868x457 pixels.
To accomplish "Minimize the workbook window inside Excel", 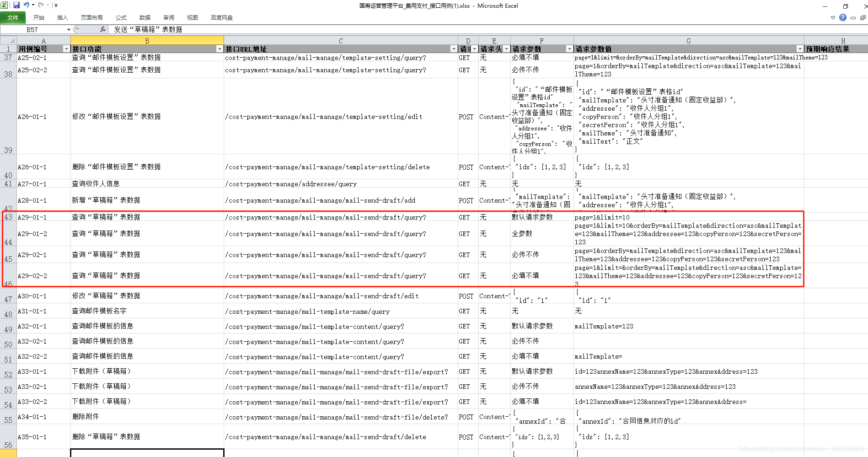I will pos(853,18).
